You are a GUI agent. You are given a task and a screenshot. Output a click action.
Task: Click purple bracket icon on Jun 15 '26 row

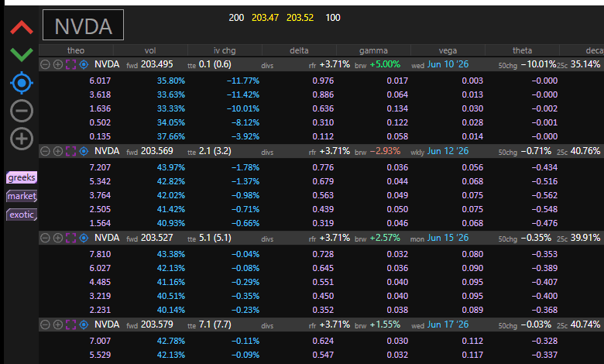pyautogui.click(x=70, y=238)
